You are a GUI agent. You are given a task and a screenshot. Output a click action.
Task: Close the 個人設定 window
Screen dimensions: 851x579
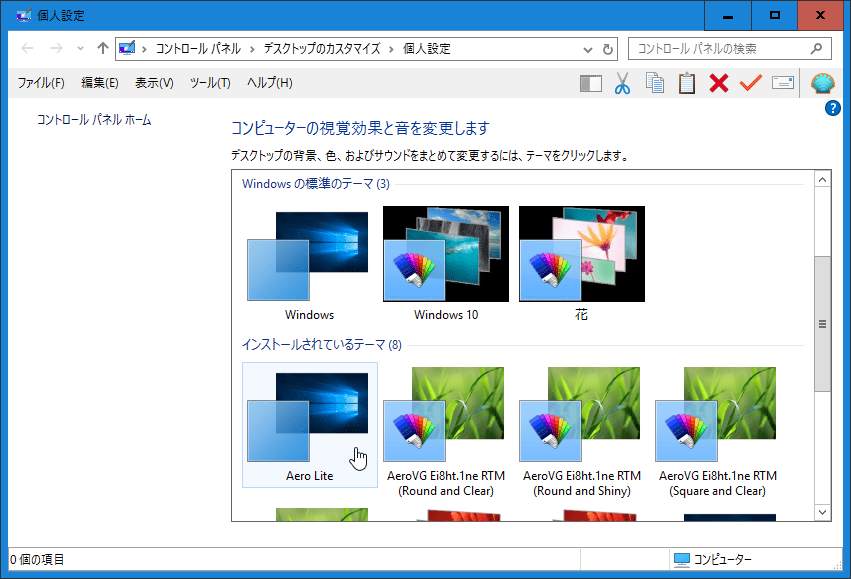pos(820,16)
